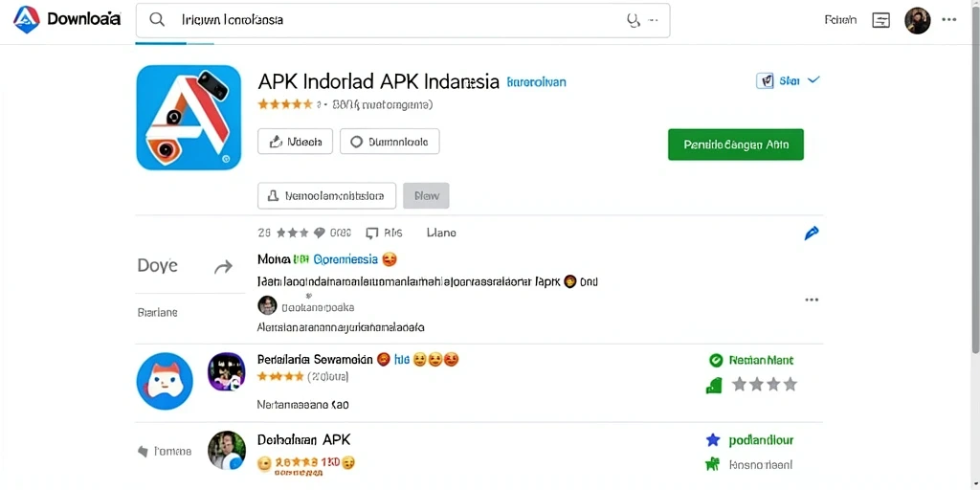This screenshot has height=490, width=980.
Task: Click the purple game app thumbnail
Action: coord(226,371)
